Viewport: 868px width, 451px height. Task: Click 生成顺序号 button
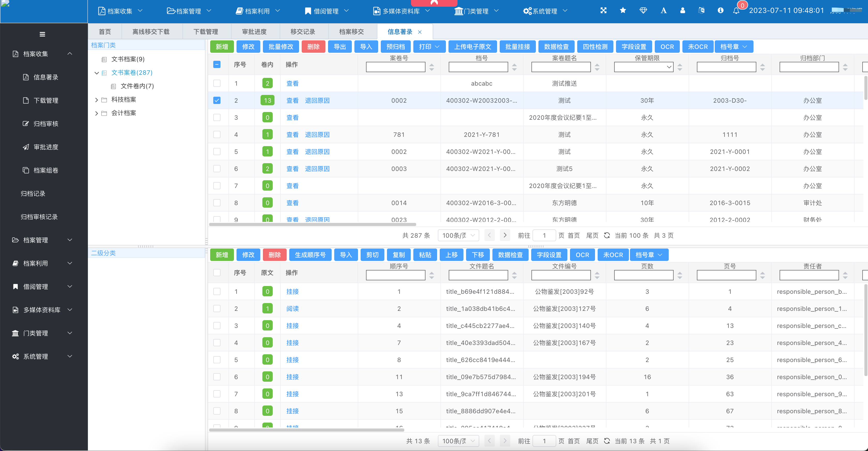point(310,255)
